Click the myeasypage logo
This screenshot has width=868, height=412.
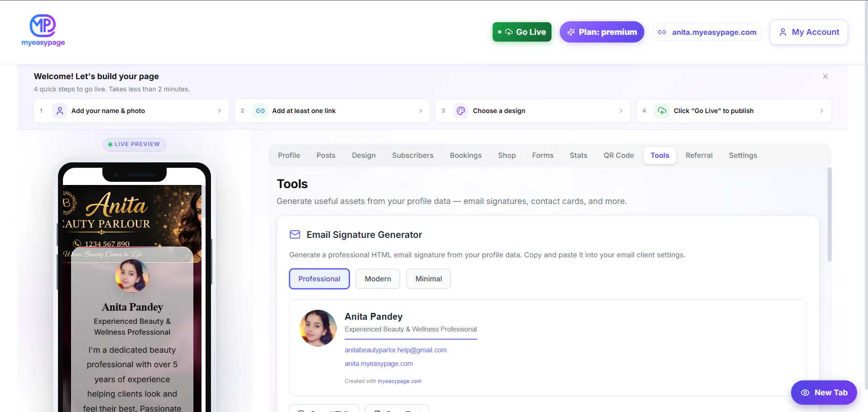(x=43, y=30)
